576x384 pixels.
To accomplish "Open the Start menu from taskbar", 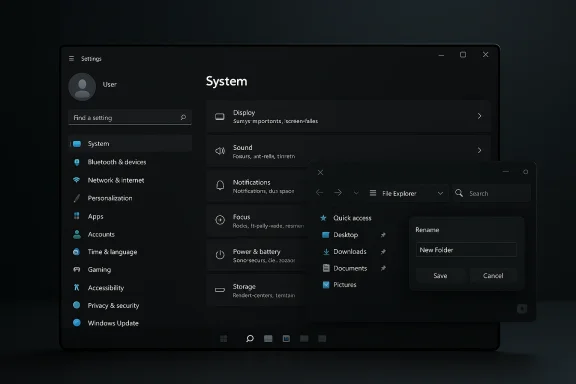I will coord(223,338).
